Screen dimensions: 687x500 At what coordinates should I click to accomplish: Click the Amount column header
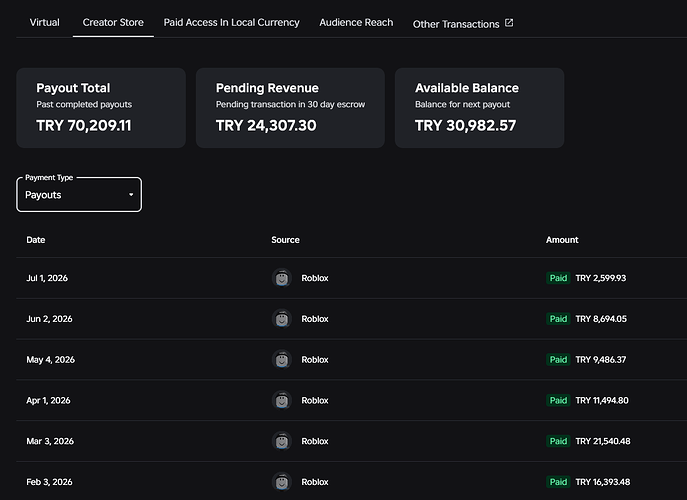(562, 240)
